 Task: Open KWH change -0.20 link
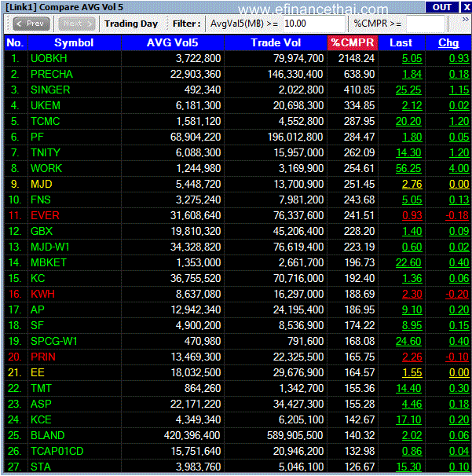[457, 294]
